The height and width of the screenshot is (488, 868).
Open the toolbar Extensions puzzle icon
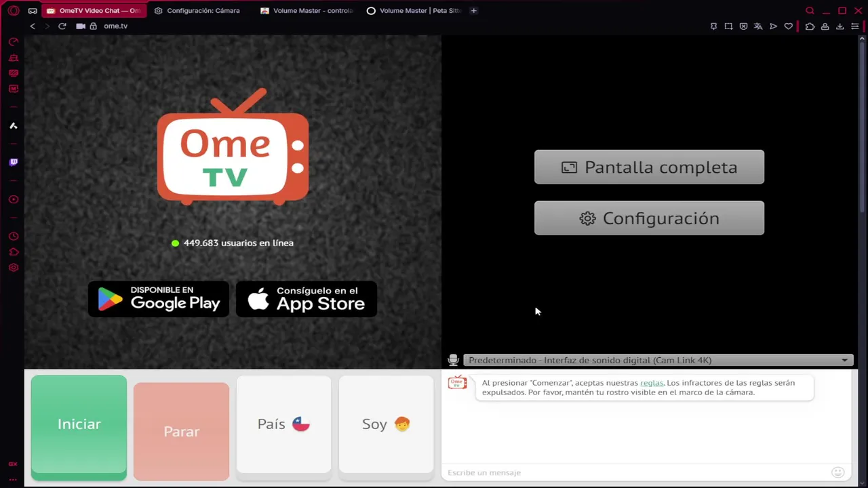(x=810, y=26)
